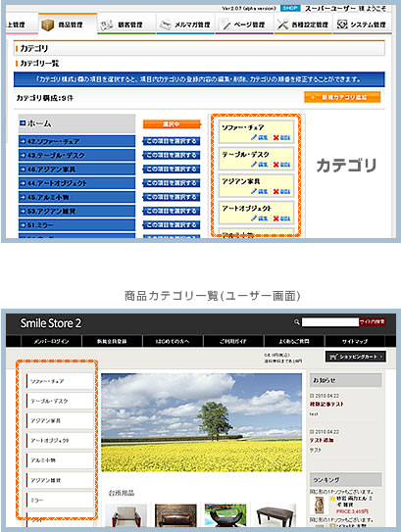Open はじめての方へ in store navigation
The image size is (401, 532).
click(173, 341)
